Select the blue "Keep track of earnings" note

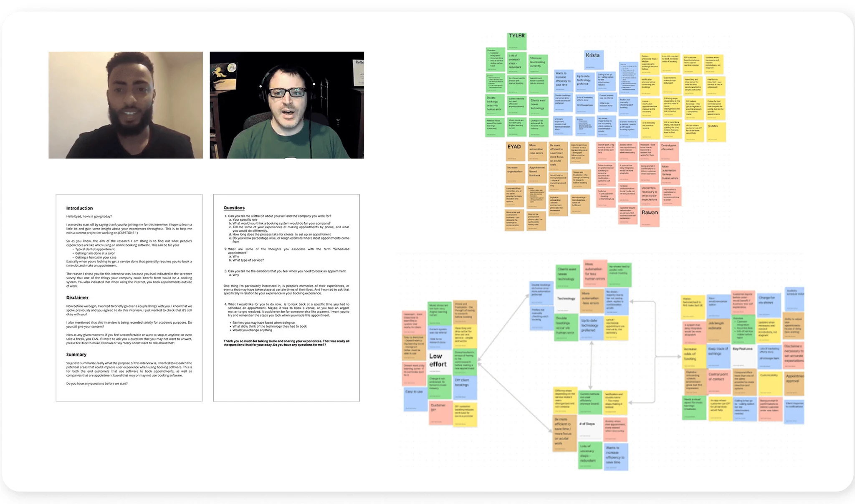click(719, 356)
